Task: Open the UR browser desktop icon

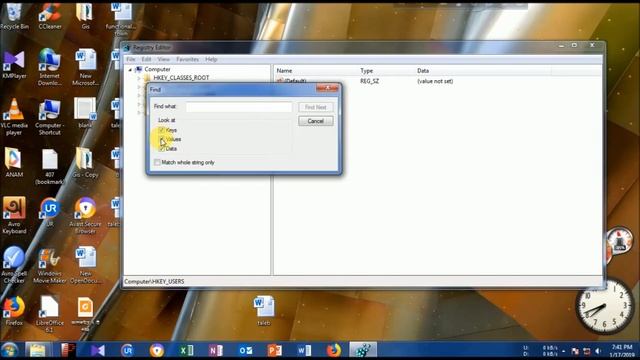Action: (x=50, y=212)
